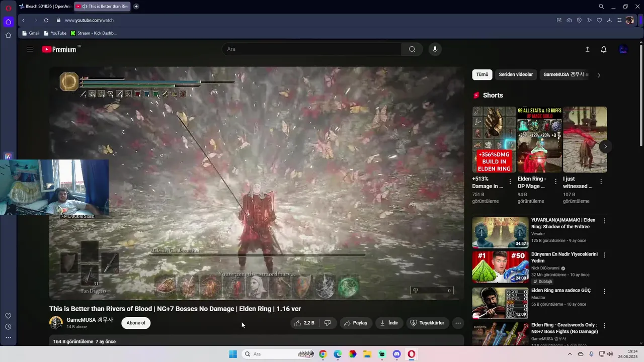This screenshot has height=362, width=644.
Task: Switch to Bleach S01B26 browser tab
Action: click(45, 7)
